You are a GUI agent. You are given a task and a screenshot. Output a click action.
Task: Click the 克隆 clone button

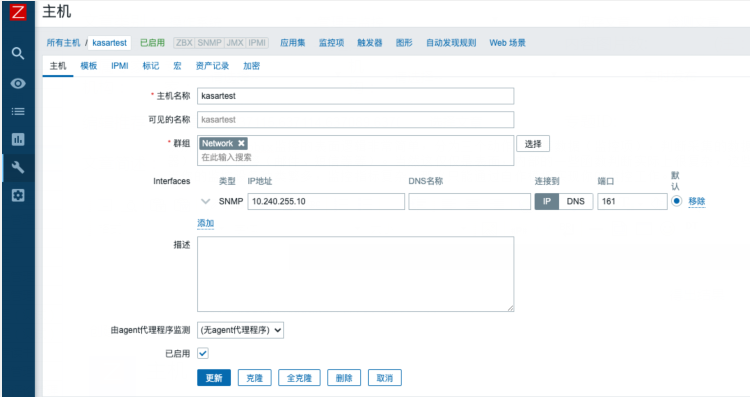coord(254,378)
